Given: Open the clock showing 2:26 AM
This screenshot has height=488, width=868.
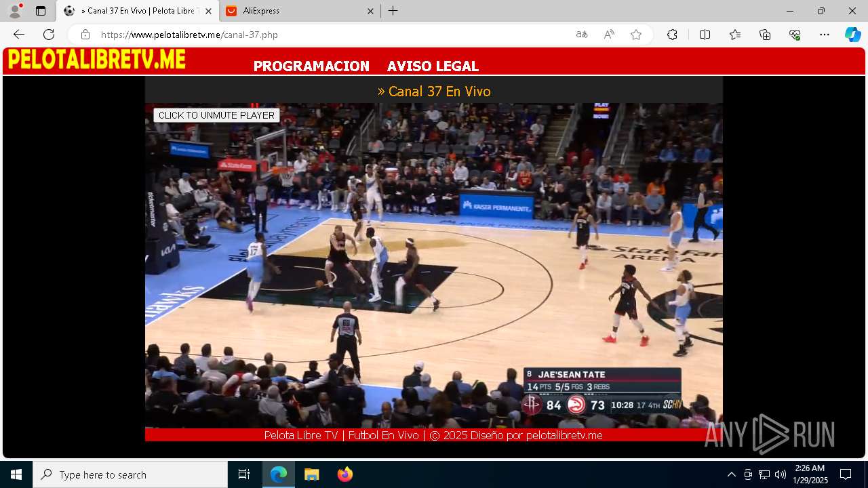Looking at the screenshot, I should 810,474.
